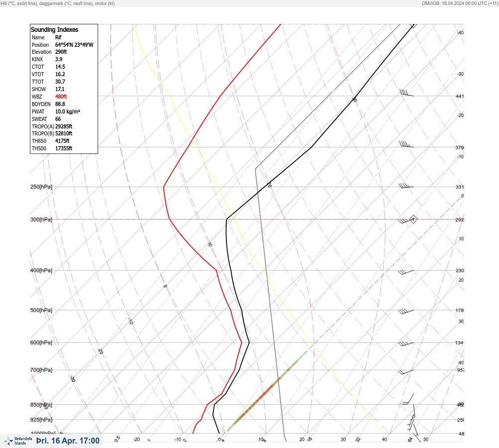Click the 250[hPa] pressure label
The width and height of the screenshot is (499, 448).
(41, 187)
